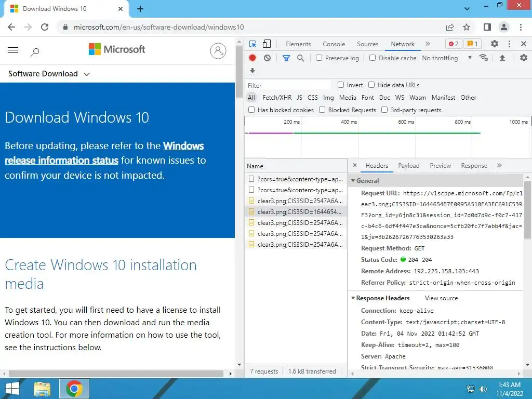Check the Invert filter checkbox
The image size is (532, 399).
click(x=341, y=85)
